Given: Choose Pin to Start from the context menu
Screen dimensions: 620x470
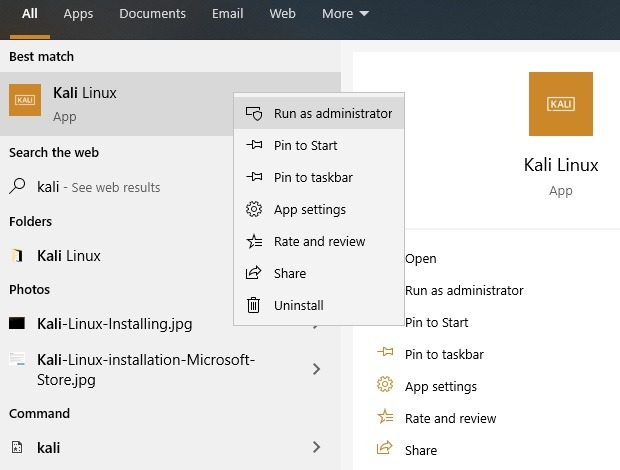Looking at the screenshot, I should (x=319, y=145).
